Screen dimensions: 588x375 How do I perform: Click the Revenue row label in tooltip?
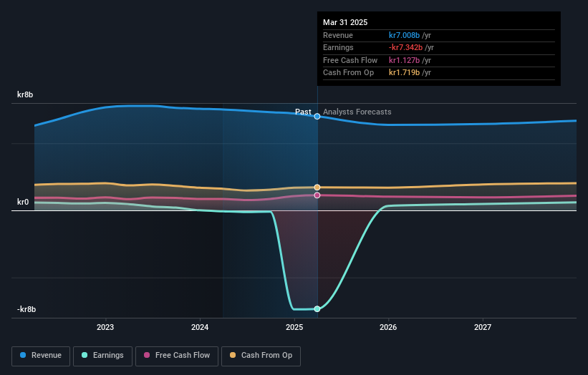point(338,35)
